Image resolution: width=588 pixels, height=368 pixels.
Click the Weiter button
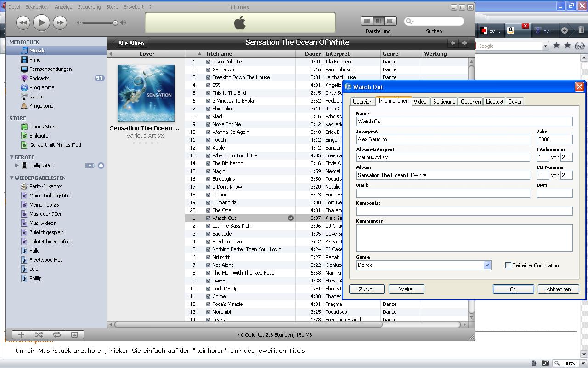click(406, 289)
